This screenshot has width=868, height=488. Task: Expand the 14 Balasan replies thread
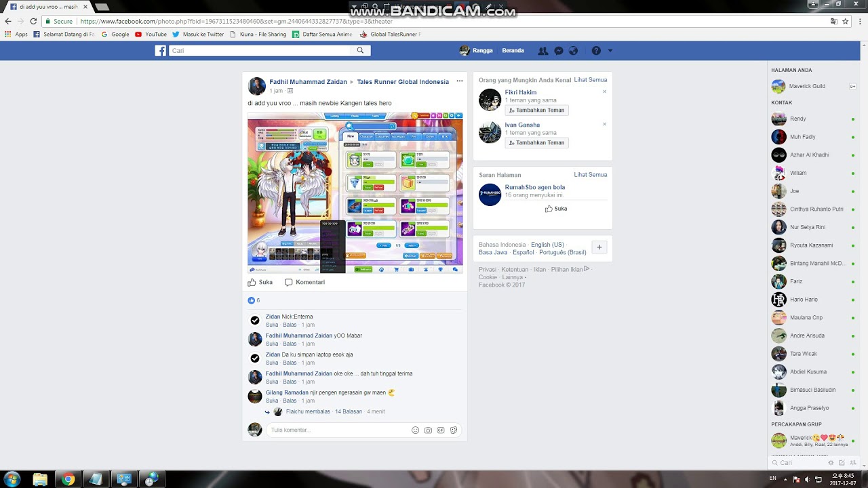(x=349, y=411)
